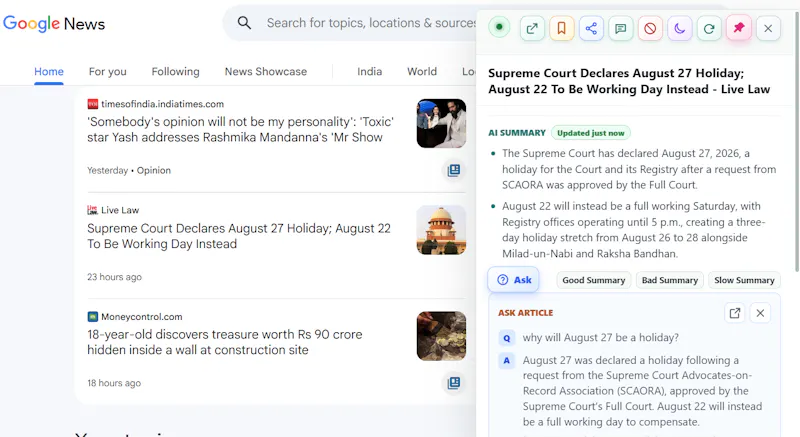Click the AI SUMMARY heading

pos(517,133)
